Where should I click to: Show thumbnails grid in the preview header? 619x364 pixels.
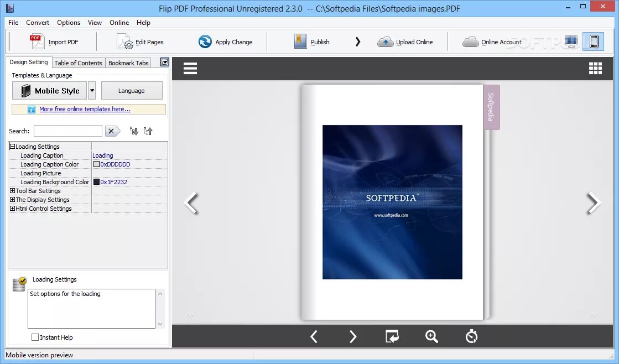coord(595,68)
